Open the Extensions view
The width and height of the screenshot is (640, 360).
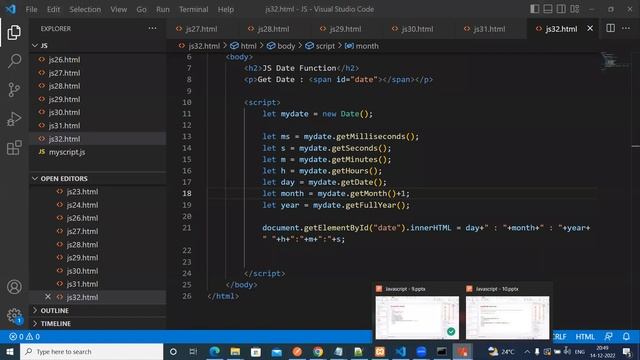pos(14,148)
